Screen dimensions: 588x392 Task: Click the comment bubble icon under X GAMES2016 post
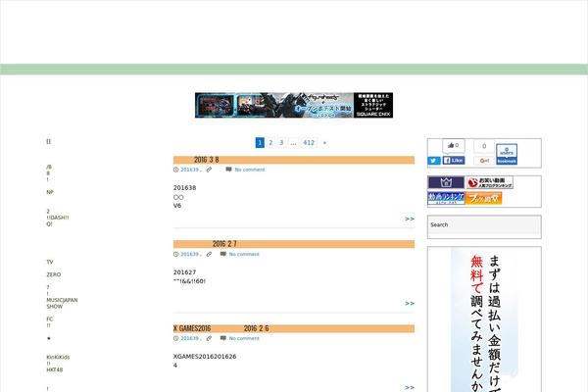point(223,338)
